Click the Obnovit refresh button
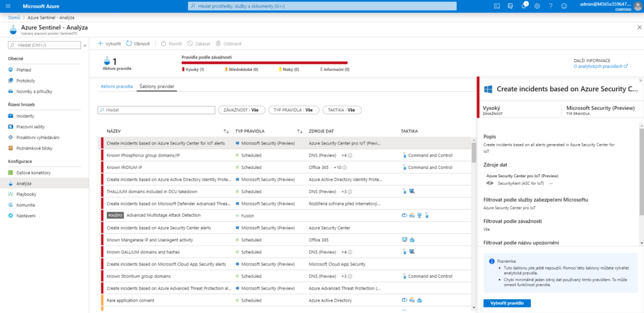Image resolution: width=644 pixels, height=313 pixels. coord(138,43)
